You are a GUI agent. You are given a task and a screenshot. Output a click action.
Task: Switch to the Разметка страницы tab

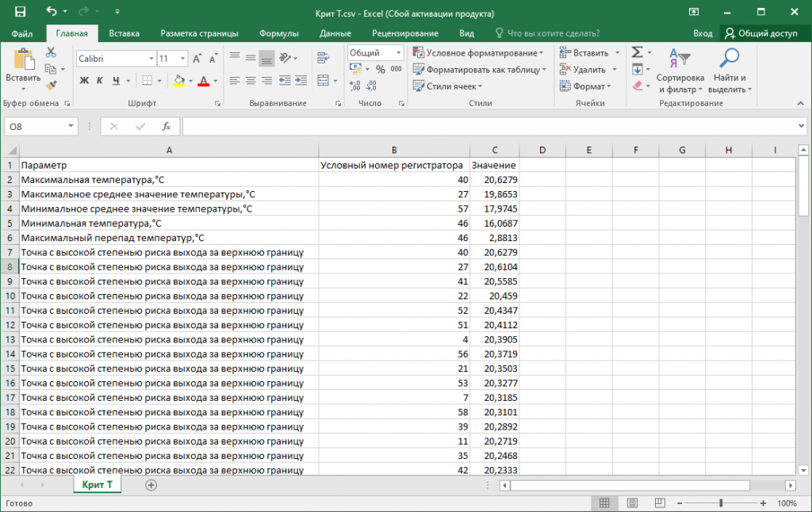point(199,33)
